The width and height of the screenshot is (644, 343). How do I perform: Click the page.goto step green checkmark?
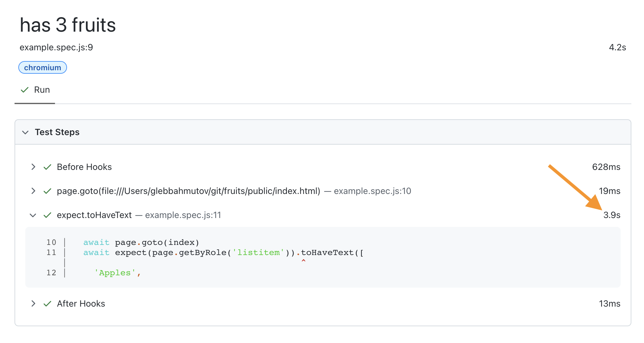click(47, 191)
